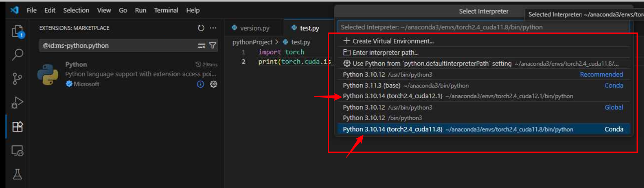
Task: Open the Explorer view in activity bar
Action: pyautogui.click(x=17, y=31)
